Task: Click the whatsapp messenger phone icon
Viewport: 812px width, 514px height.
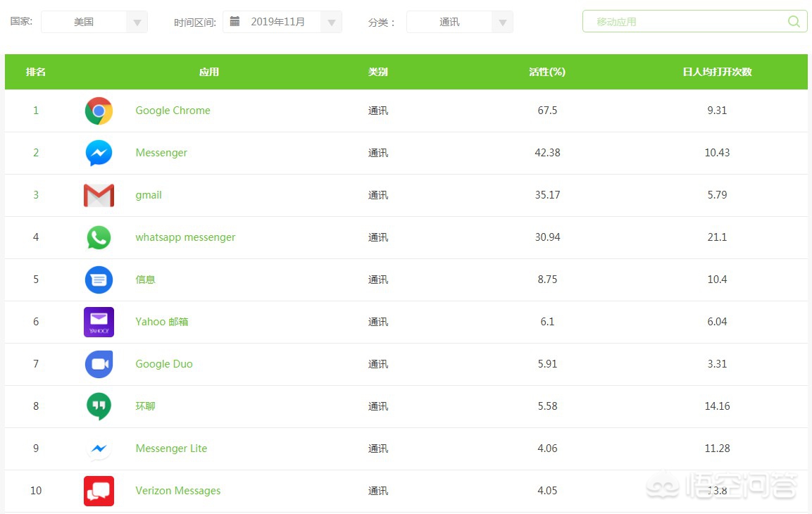Action: click(99, 237)
